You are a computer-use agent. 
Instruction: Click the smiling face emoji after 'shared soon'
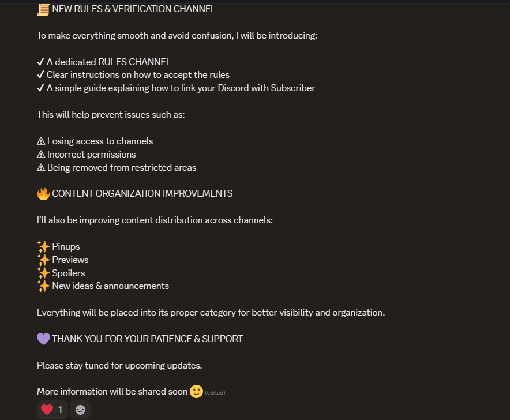196,391
